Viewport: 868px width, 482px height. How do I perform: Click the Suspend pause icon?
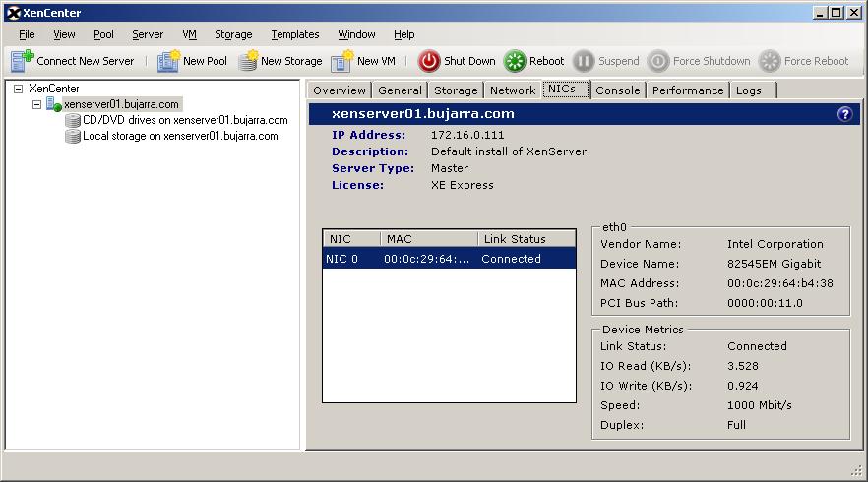pyautogui.click(x=583, y=61)
